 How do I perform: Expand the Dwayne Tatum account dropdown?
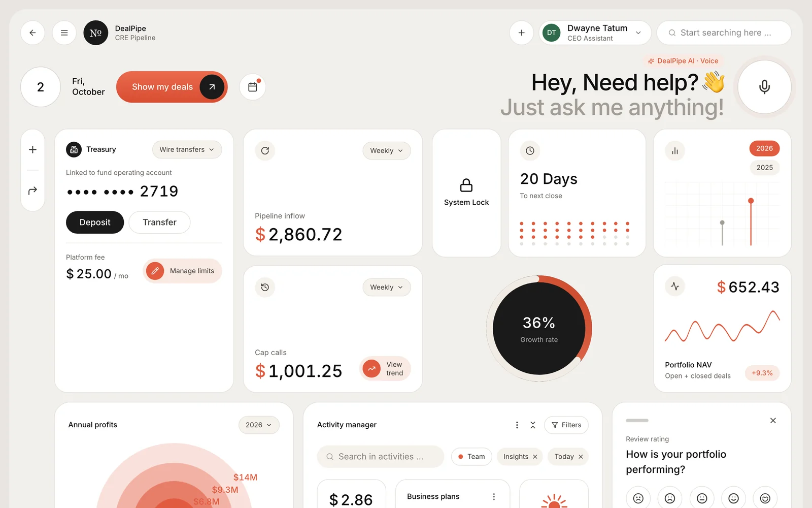click(638, 33)
